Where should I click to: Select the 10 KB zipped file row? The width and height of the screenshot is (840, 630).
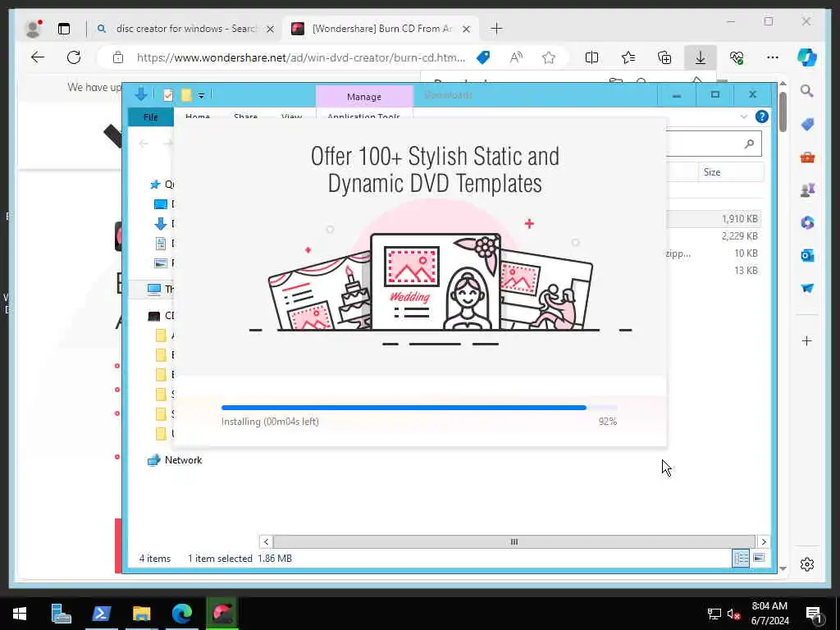pyautogui.click(x=714, y=253)
